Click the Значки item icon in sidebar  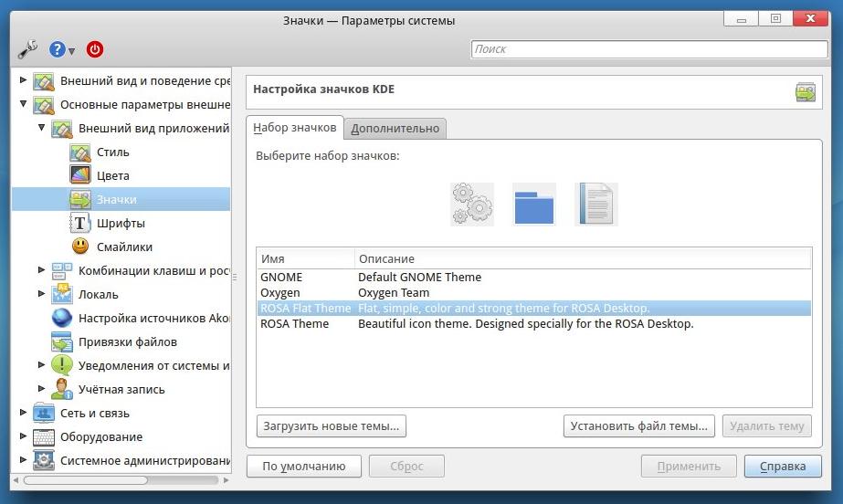[80, 199]
